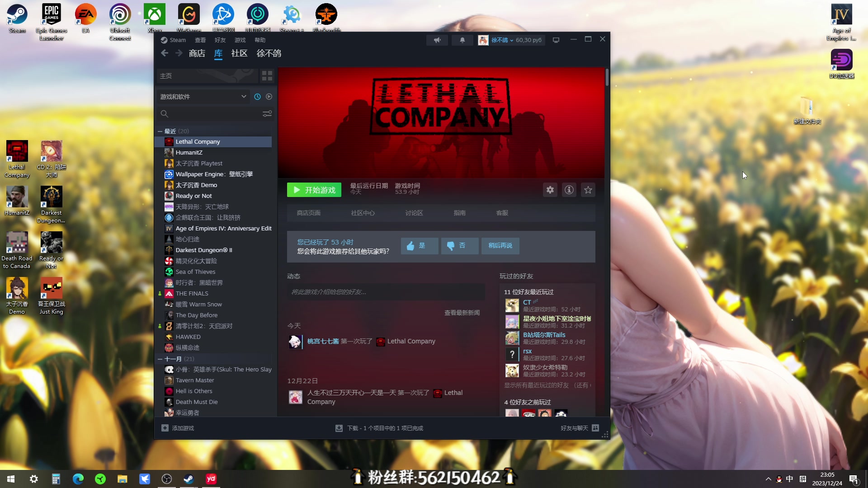868x488 pixels.
Task: Open Xbox desktop shortcut
Action: pyautogui.click(x=155, y=18)
